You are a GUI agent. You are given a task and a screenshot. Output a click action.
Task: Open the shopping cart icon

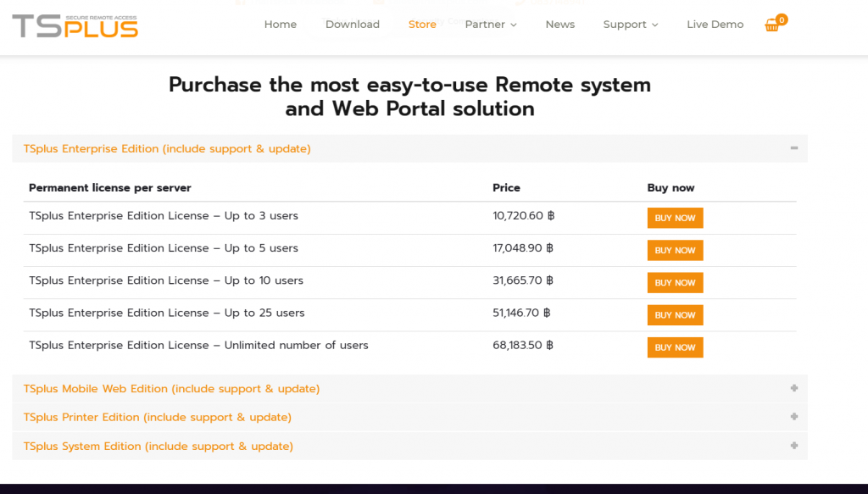coord(772,25)
